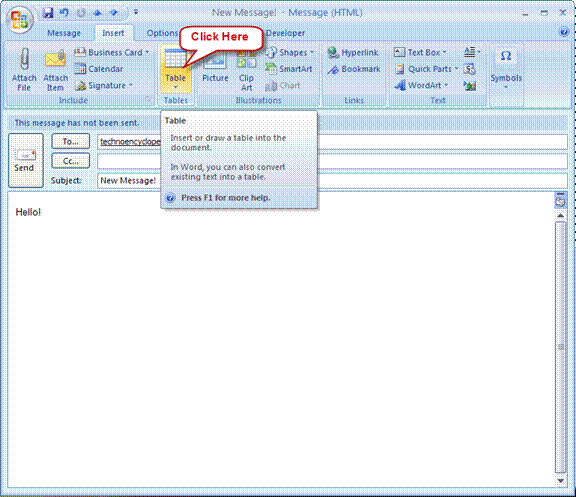Customize Quick Access Toolbar dropdown
Screen dimensions: 576x497
(x=136, y=12)
